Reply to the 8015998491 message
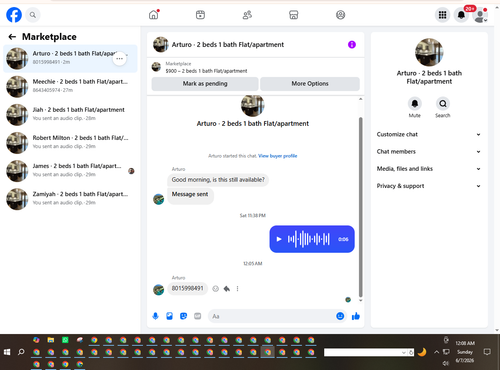Screen dimensions: 500x370 click(x=227, y=289)
